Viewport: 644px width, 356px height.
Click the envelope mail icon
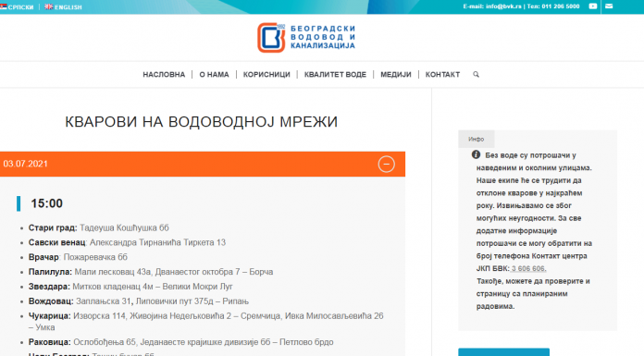click(609, 6)
